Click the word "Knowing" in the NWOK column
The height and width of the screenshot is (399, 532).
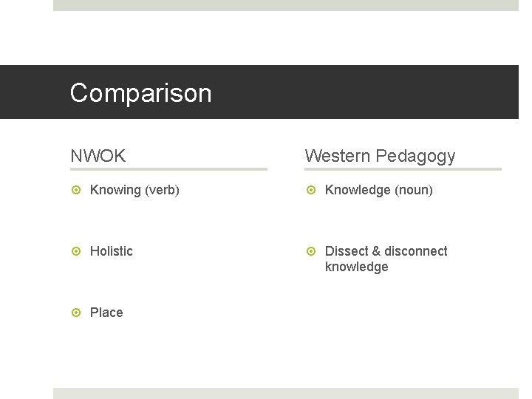click(x=115, y=190)
